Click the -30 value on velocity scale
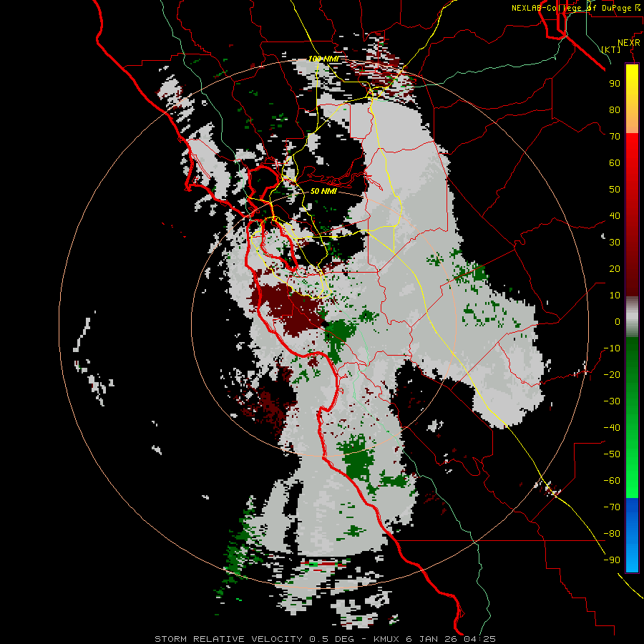Image resolution: width=644 pixels, height=644 pixels. pyautogui.click(x=612, y=401)
